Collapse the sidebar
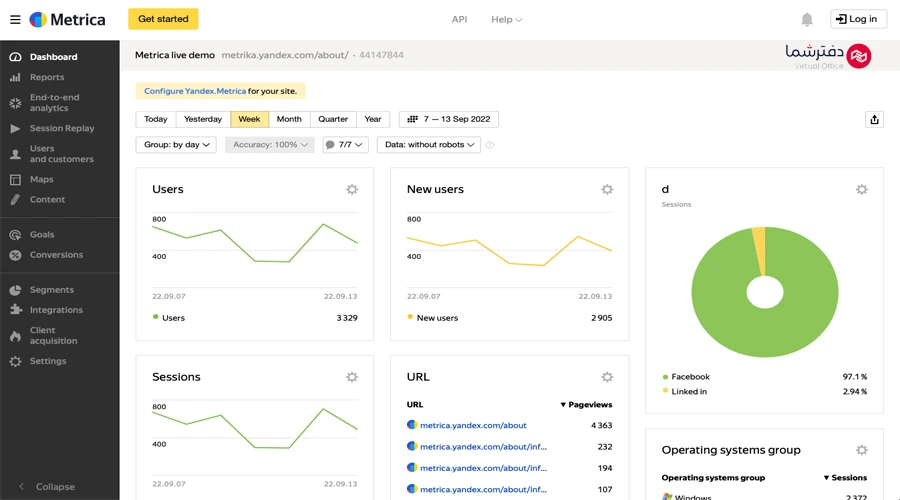This screenshot has width=900, height=500. 47,487
